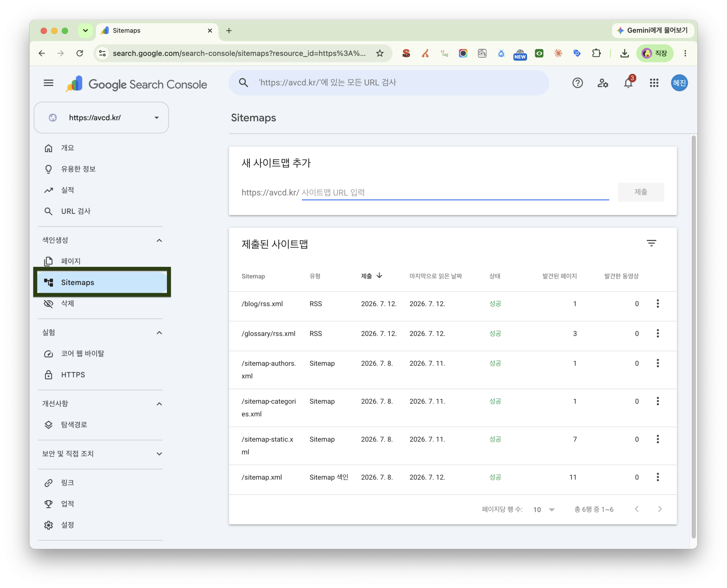This screenshot has width=727, height=588.
Task: Open the Chrome three-dot menu
Action: (685, 53)
